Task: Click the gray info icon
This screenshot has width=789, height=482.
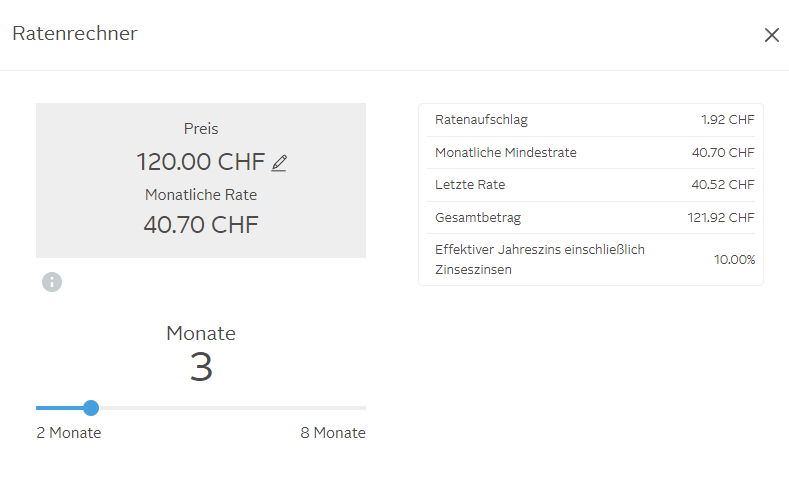Action: point(52,282)
